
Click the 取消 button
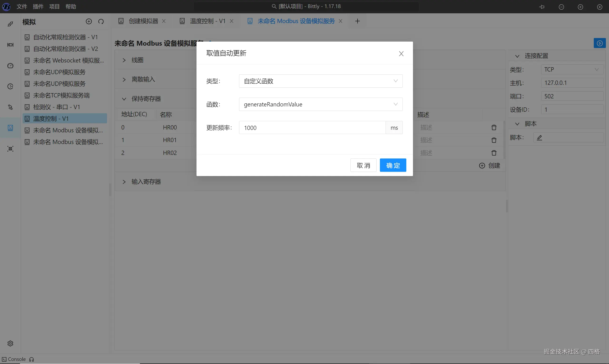(x=363, y=165)
